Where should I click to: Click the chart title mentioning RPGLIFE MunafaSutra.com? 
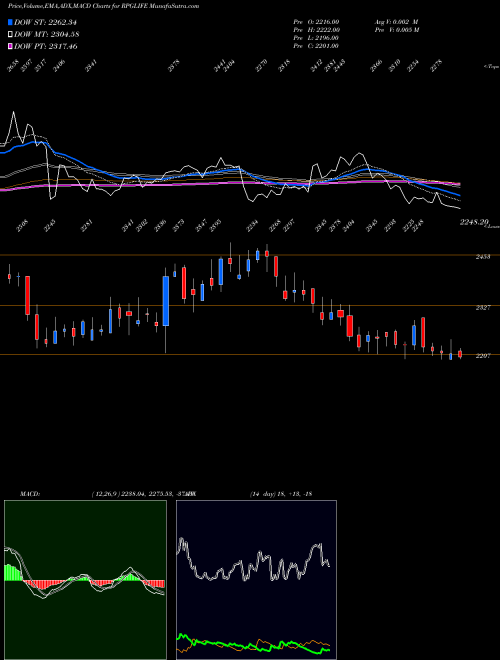tap(104, 6)
